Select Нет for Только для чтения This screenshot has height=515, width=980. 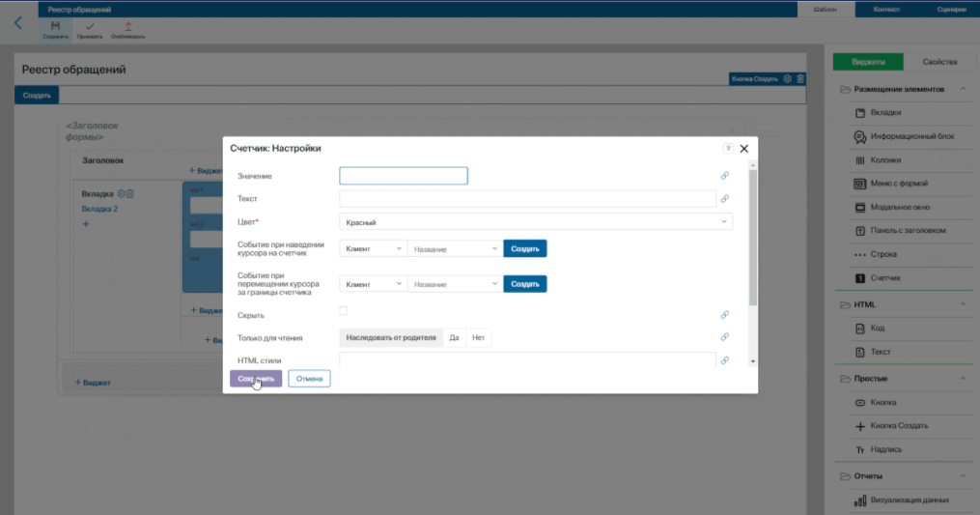(478, 338)
